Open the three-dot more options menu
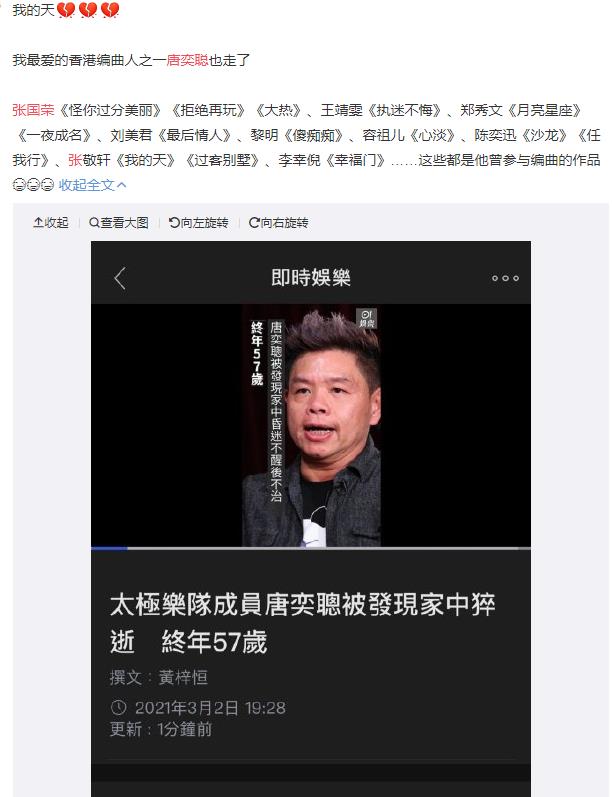 pyautogui.click(x=505, y=278)
